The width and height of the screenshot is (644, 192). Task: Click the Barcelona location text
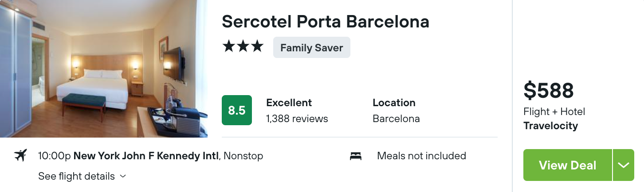coord(396,119)
